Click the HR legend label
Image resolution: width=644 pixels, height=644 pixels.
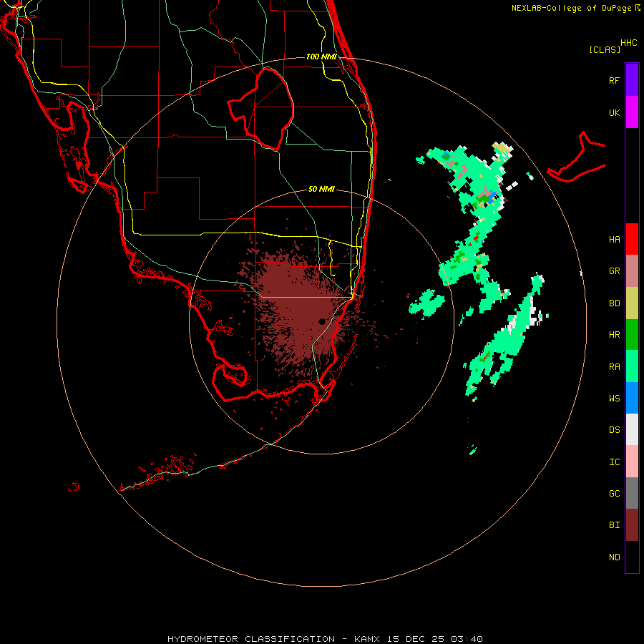(x=614, y=335)
